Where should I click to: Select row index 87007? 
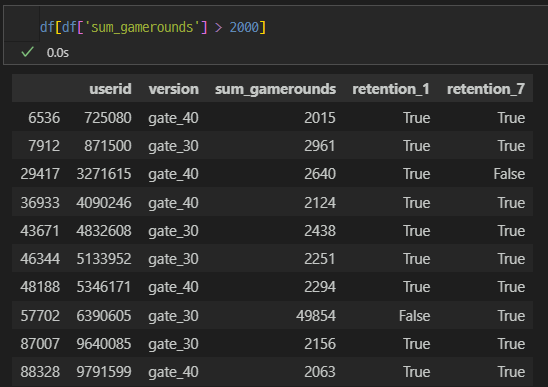pyautogui.click(x=40, y=344)
